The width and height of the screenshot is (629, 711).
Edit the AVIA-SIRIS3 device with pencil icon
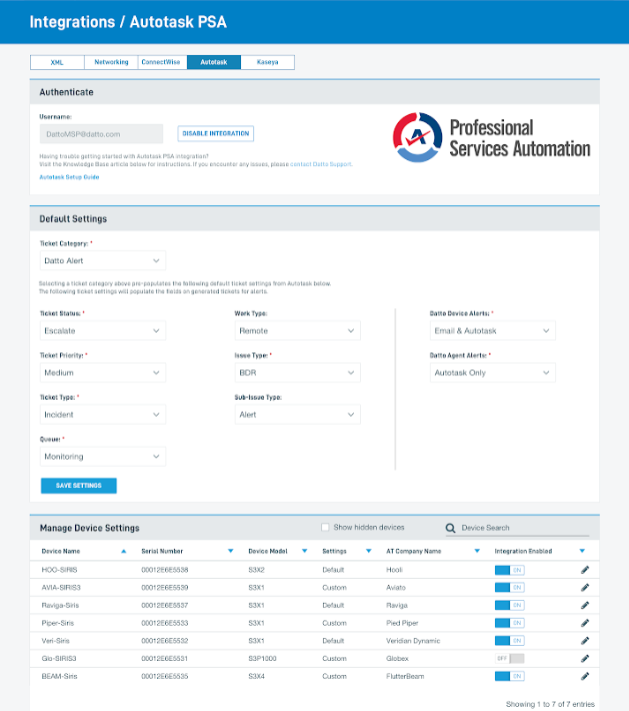(585, 588)
